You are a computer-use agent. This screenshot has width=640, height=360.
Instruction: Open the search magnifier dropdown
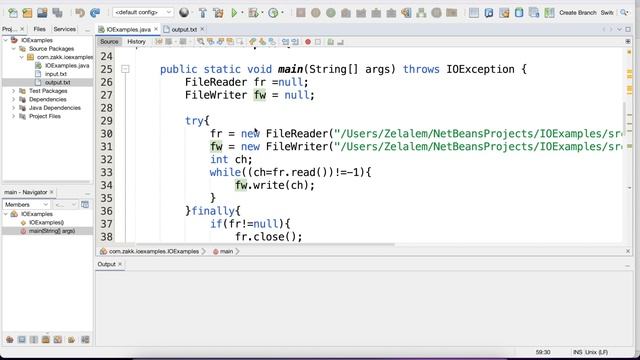point(624,13)
